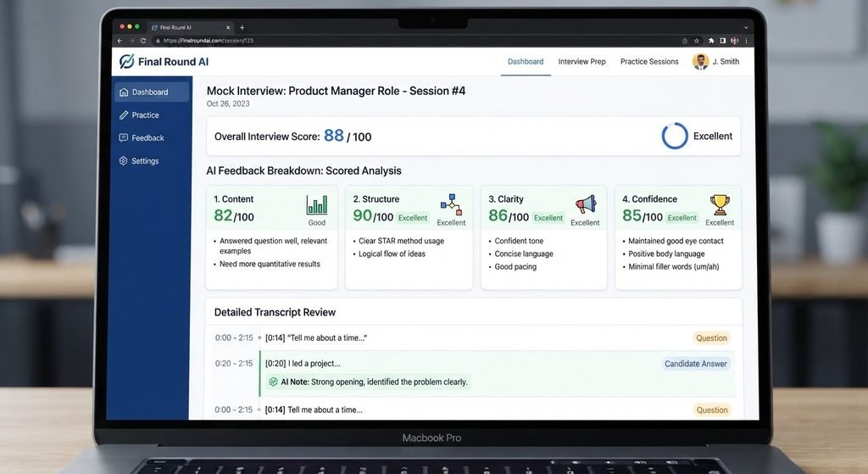This screenshot has height=474, width=868.
Task: Select the first '[0:14] Tell me about a time' line
Action: (316, 337)
